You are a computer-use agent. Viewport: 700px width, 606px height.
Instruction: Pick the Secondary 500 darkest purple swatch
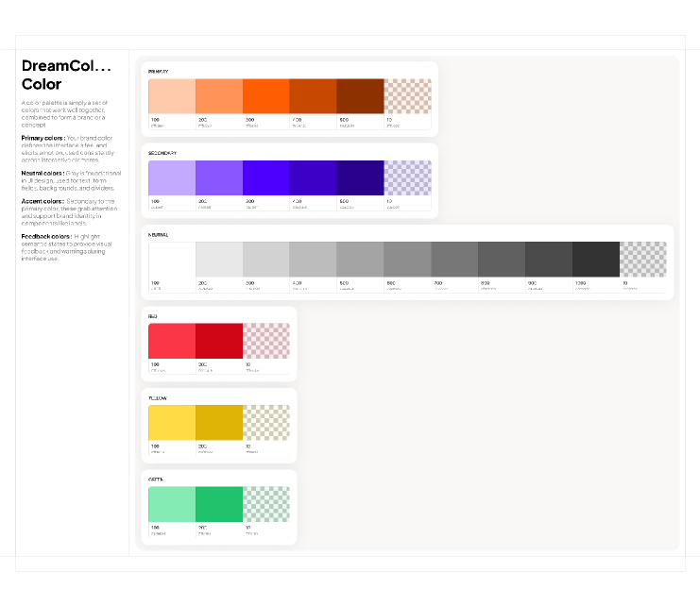click(x=360, y=177)
